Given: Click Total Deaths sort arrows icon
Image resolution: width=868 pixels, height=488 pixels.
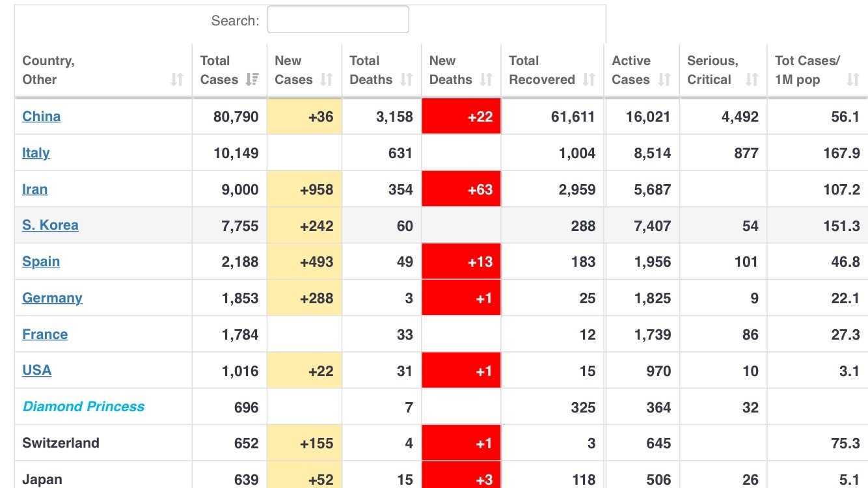Looking at the screenshot, I should pos(407,79).
